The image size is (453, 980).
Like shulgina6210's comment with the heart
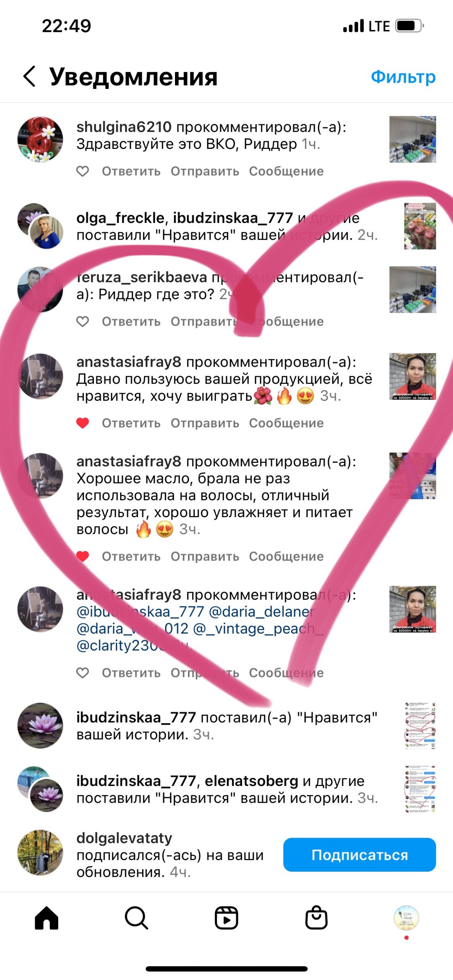(x=83, y=171)
